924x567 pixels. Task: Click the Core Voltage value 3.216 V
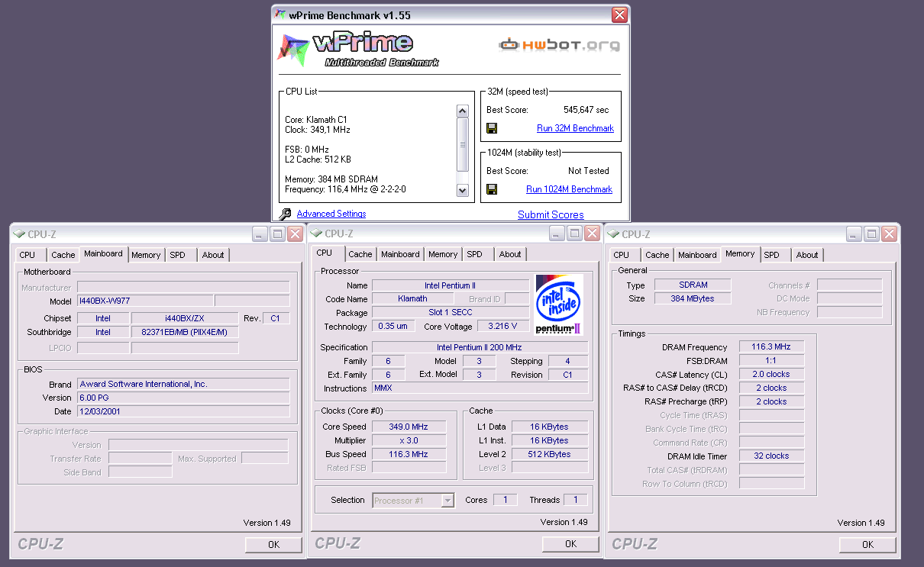click(x=503, y=326)
